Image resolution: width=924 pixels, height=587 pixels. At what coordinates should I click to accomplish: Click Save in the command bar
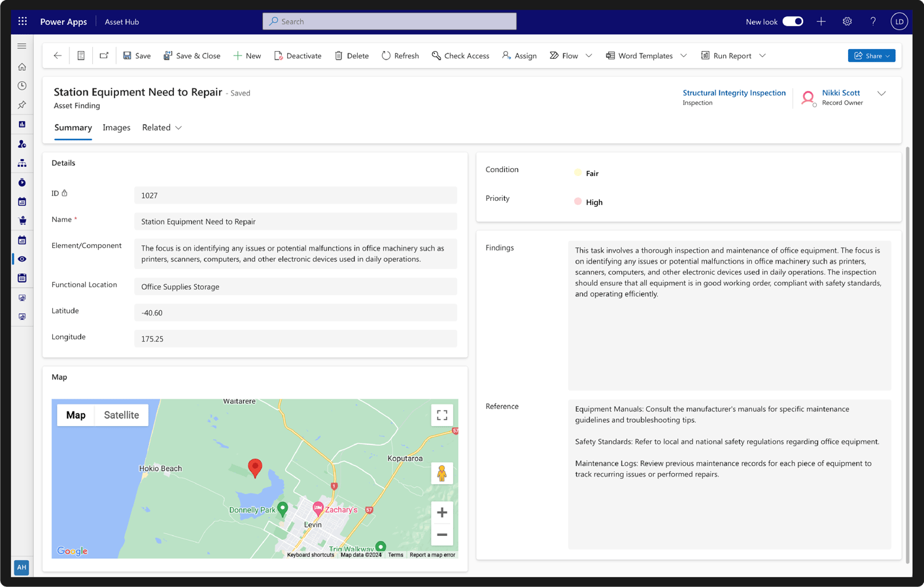(x=137, y=56)
